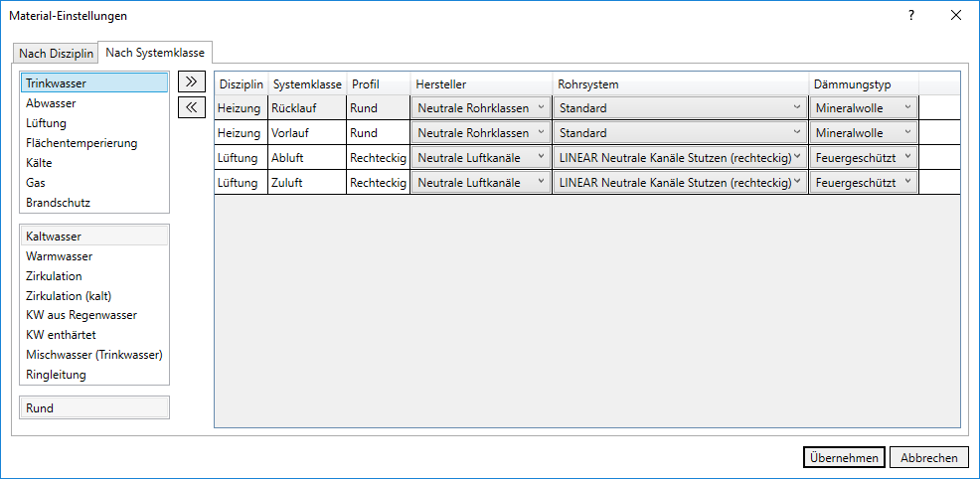Image resolution: width=980 pixels, height=479 pixels.
Task: Click Lüftung cell in Zuluft row
Action: tap(242, 183)
